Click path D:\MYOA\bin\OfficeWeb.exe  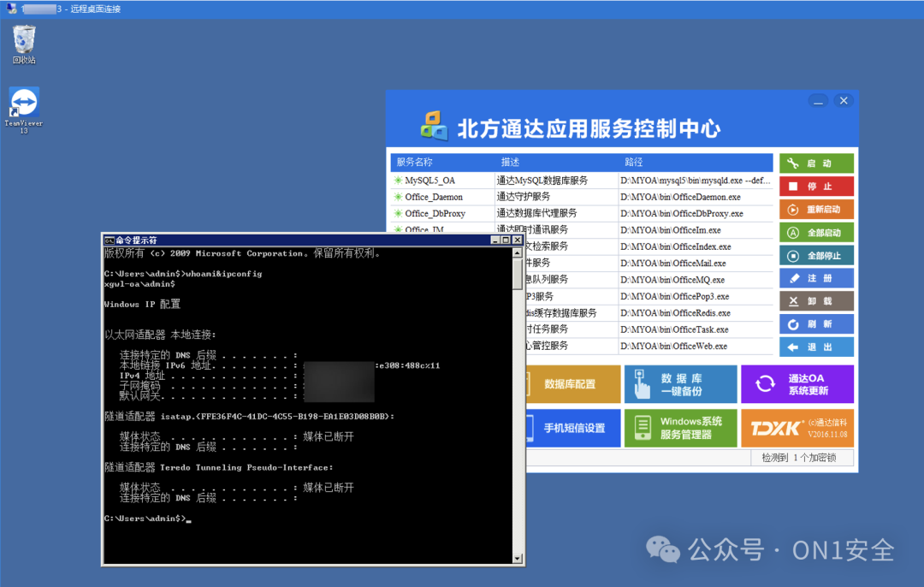pos(673,346)
